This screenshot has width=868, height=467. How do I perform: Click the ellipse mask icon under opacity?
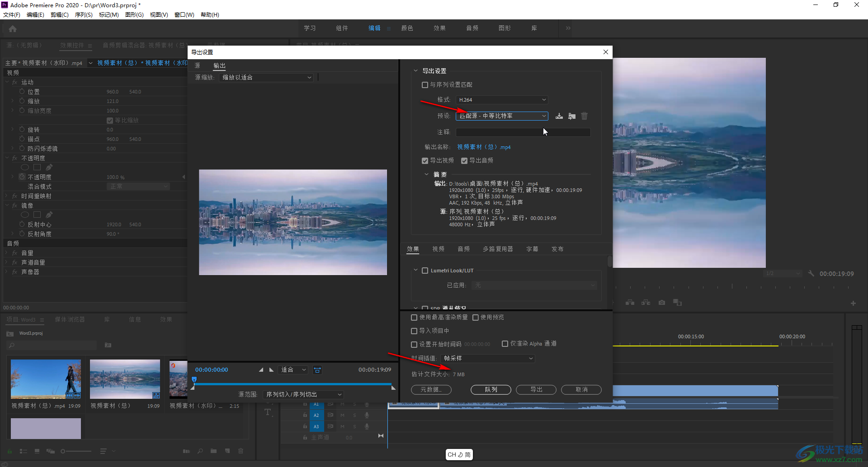(25, 168)
